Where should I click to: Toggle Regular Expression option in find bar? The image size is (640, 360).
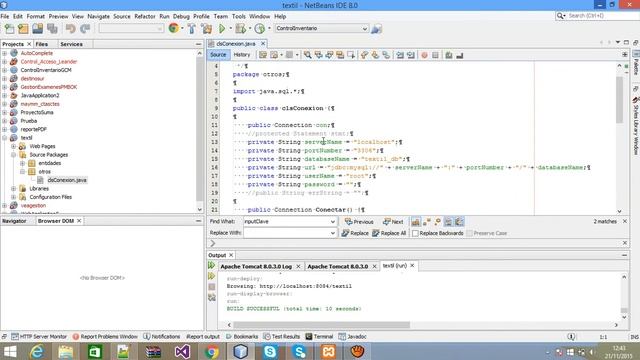pyautogui.click(x=438, y=222)
